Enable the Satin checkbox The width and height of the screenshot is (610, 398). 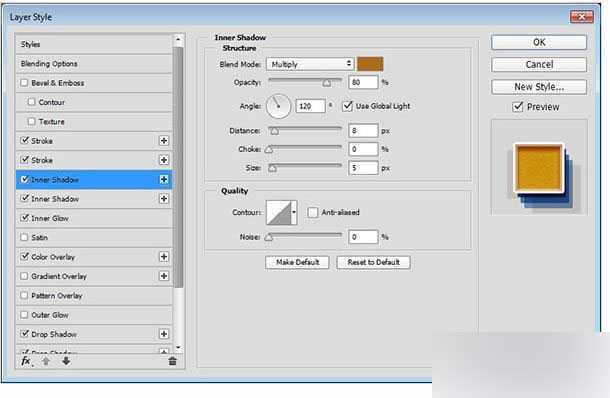click(24, 237)
